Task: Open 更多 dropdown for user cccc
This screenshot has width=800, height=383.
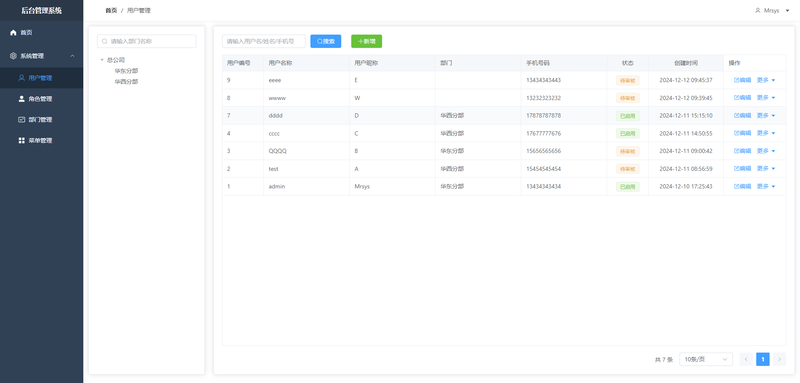Action: [766, 133]
